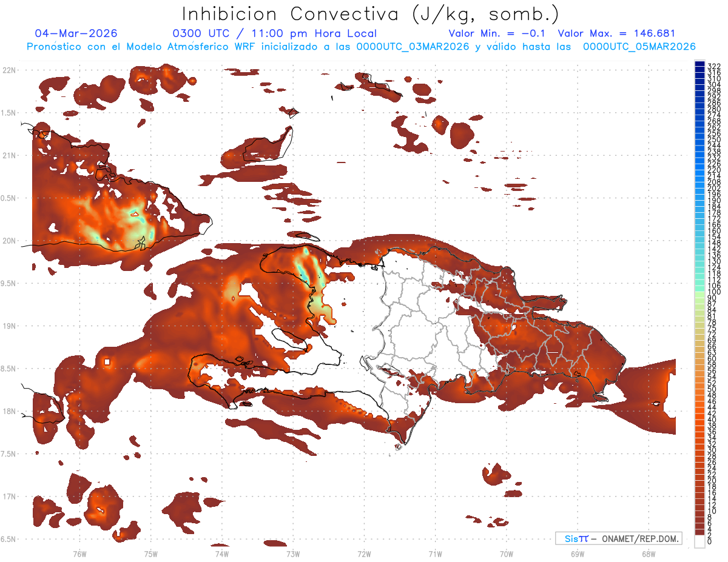The height and width of the screenshot is (562, 728).
Task: Click the dark blue swatch next to 322
Action: 699,65
